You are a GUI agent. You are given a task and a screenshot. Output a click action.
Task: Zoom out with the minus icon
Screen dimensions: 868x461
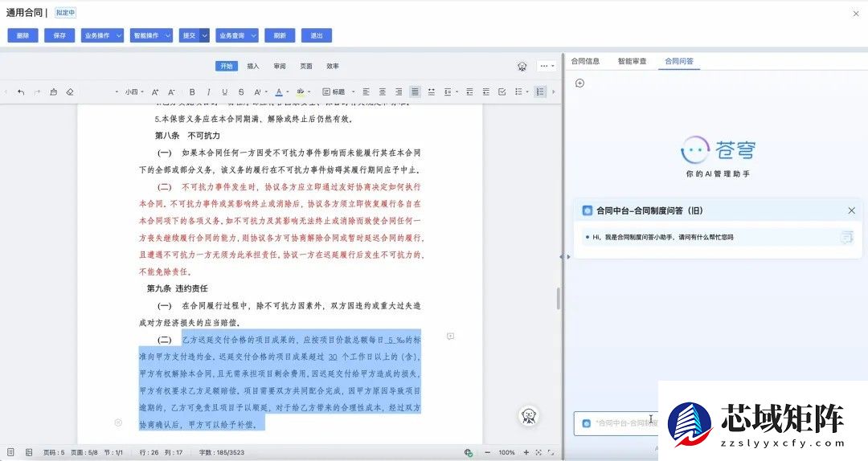[x=487, y=452]
